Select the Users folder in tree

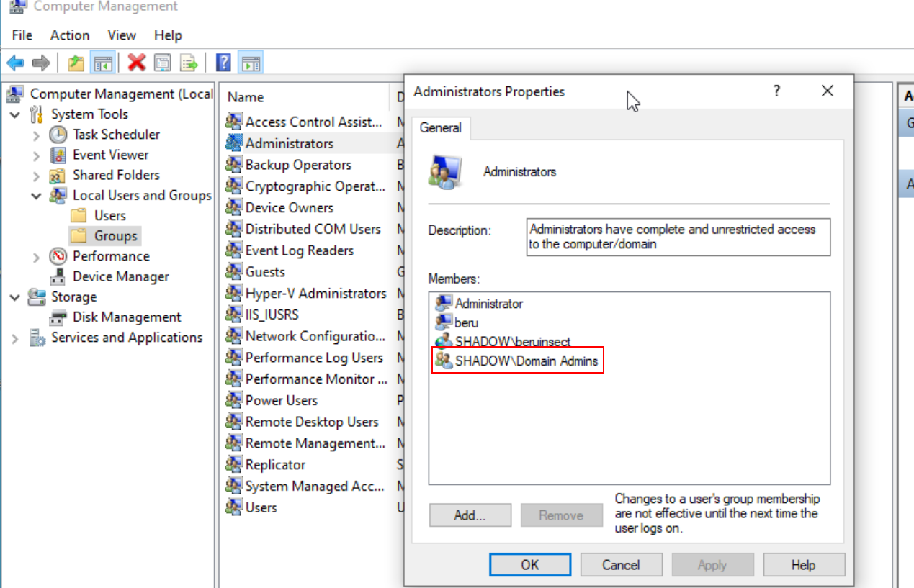click(x=109, y=216)
